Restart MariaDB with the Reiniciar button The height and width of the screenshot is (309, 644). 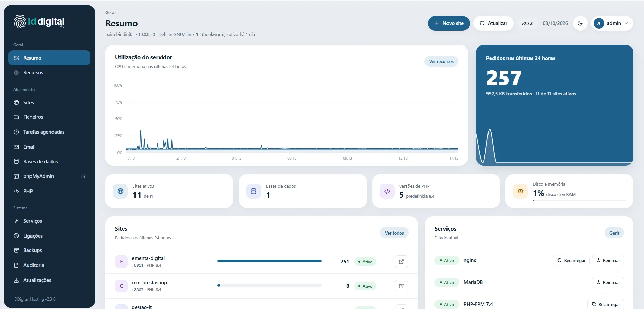[608, 282]
